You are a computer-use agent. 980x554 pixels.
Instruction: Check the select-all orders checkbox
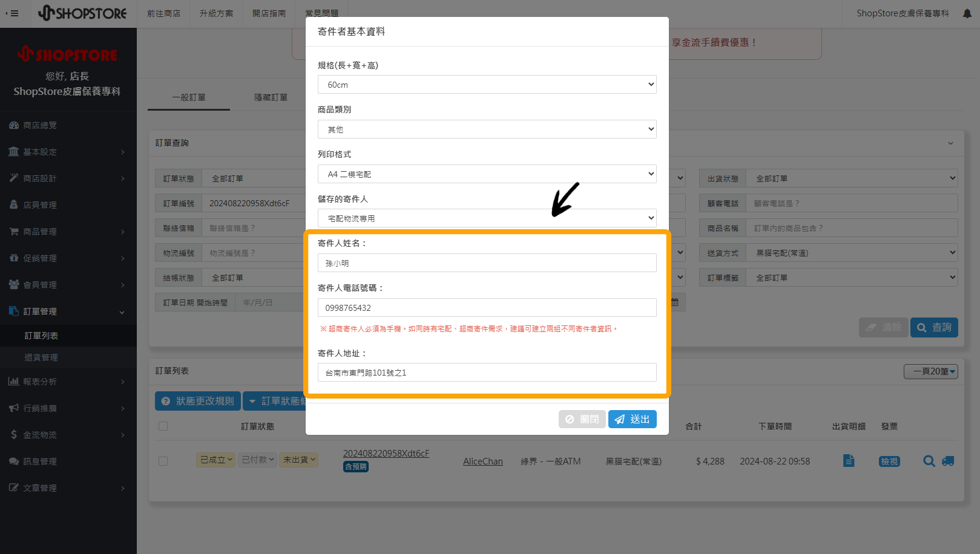coord(163,426)
